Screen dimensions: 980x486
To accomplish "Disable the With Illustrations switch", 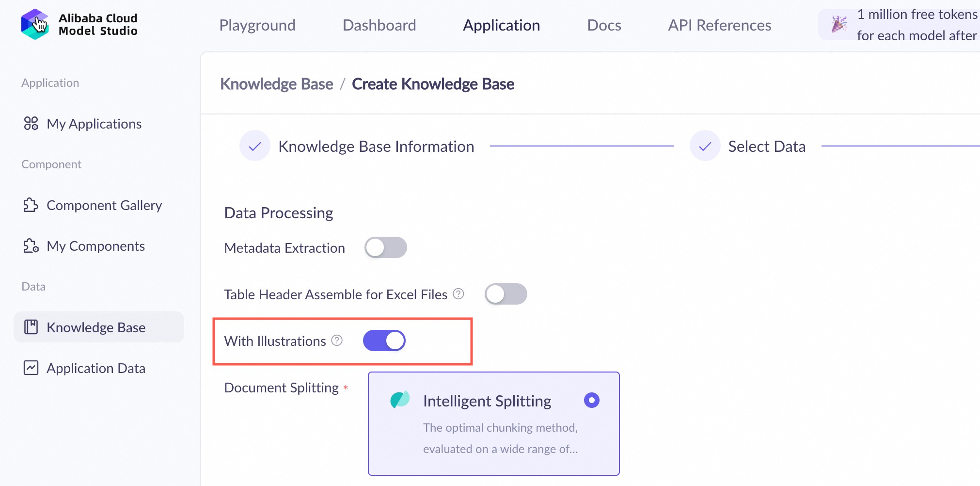I will pos(384,340).
